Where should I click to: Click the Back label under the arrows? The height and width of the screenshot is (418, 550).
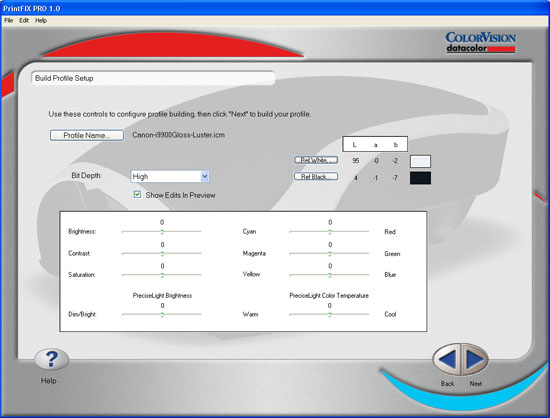(x=447, y=384)
